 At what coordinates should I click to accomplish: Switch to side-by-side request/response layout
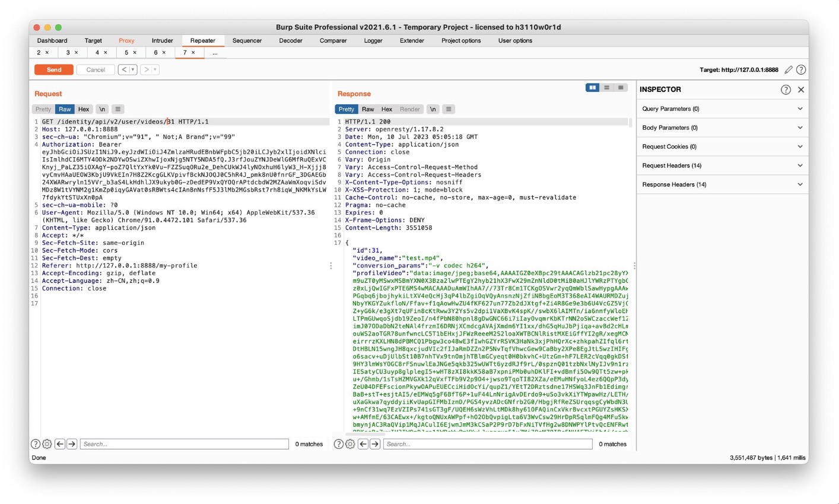[592, 88]
